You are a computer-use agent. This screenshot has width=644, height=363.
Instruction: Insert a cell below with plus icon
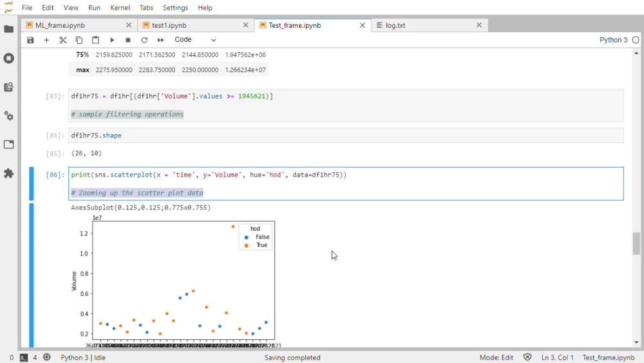coord(46,40)
